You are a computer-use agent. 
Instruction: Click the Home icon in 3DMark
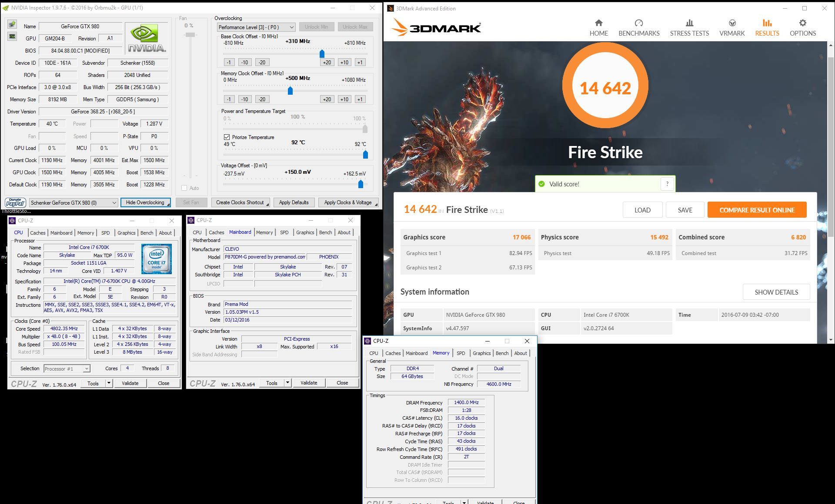pos(598,23)
